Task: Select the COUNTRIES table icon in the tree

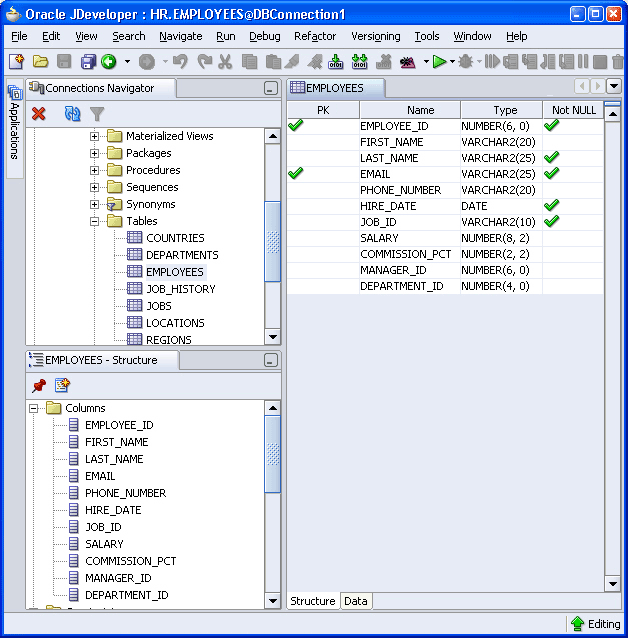Action: (x=134, y=238)
